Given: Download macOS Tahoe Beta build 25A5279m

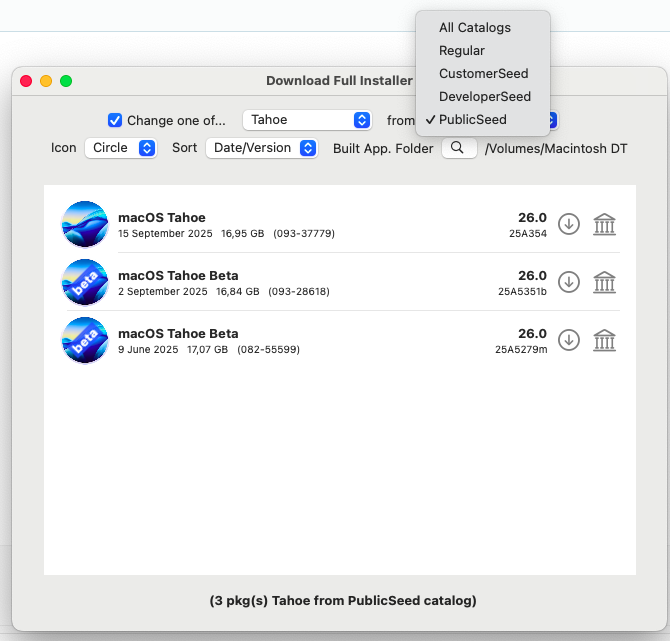Looking at the screenshot, I should point(569,340).
